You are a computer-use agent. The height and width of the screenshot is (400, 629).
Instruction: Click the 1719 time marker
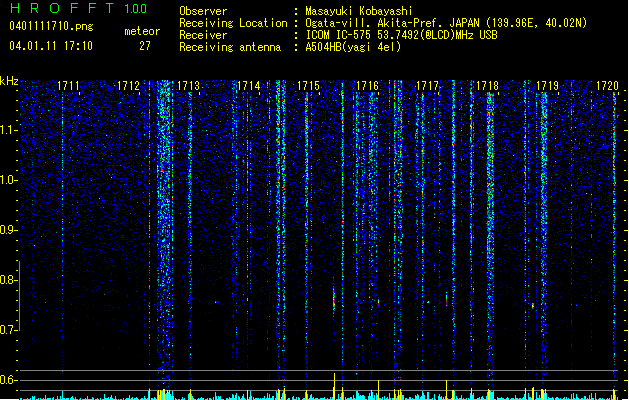point(548,86)
